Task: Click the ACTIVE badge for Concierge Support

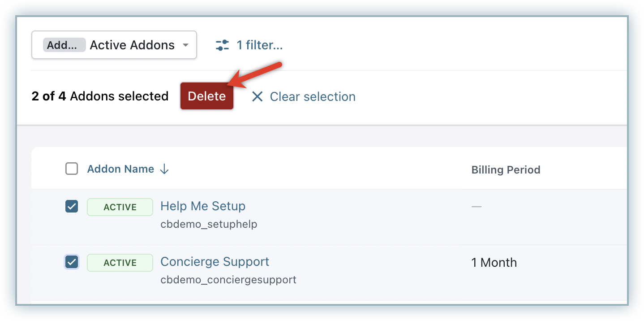Action: 120,263
